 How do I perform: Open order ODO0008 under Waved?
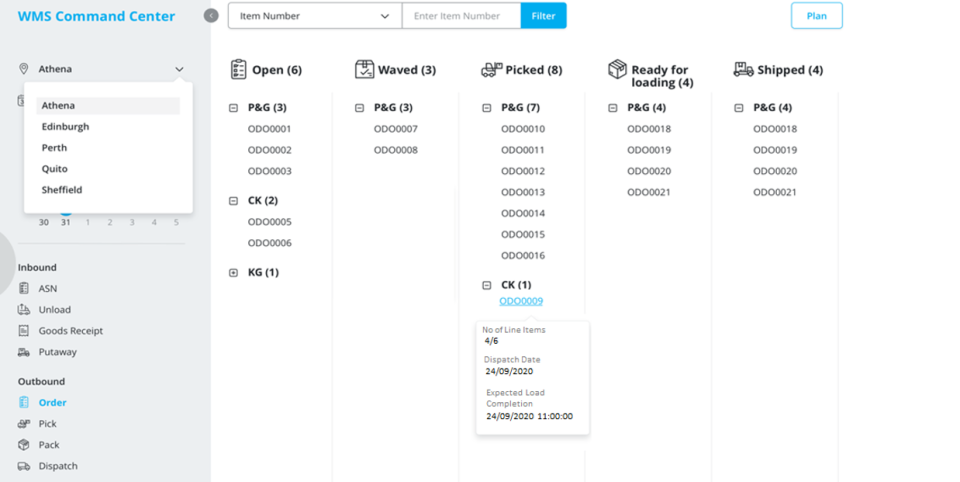pos(396,150)
